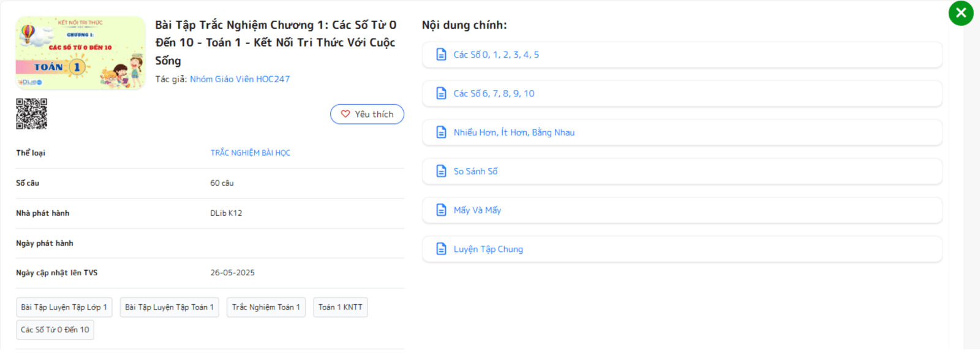Click the QR code image
The height and width of the screenshot is (355, 980).
tap(31, 114)
